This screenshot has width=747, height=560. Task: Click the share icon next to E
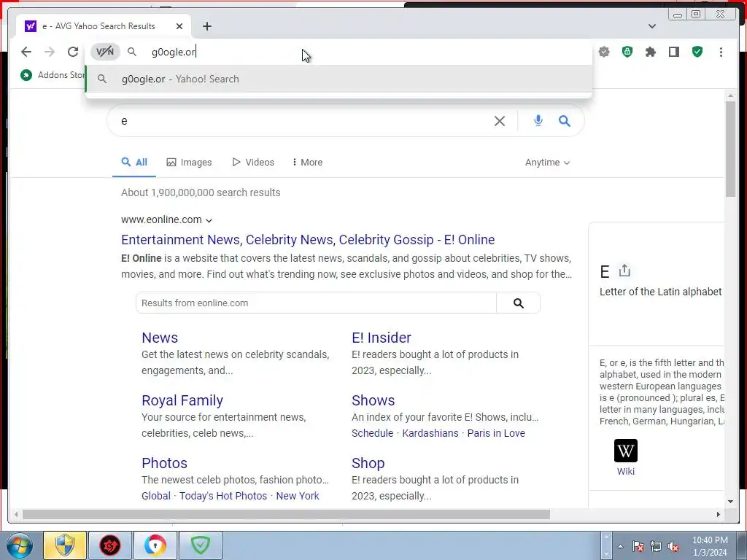pyautogui.click(x=624, y=271)
